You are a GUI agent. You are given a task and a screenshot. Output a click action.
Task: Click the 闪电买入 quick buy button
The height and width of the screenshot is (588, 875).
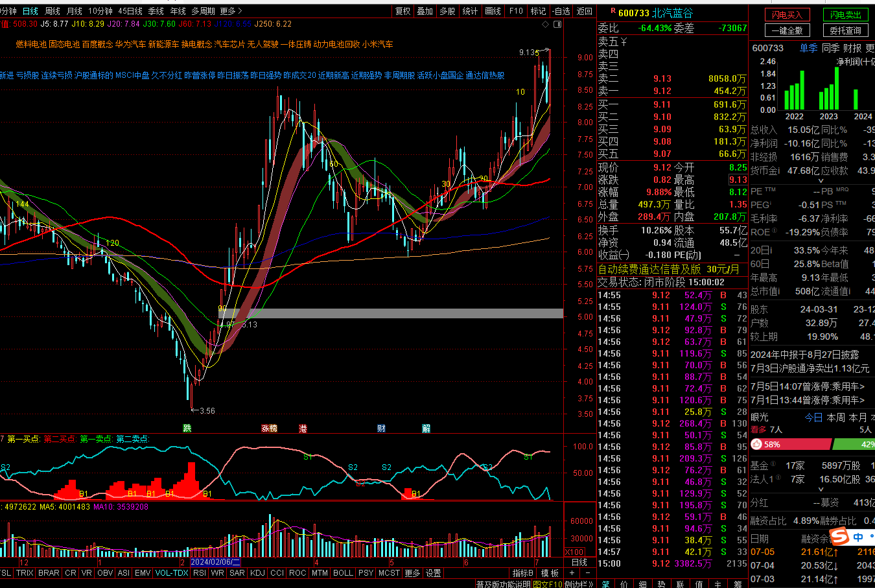tap(787, 15)
